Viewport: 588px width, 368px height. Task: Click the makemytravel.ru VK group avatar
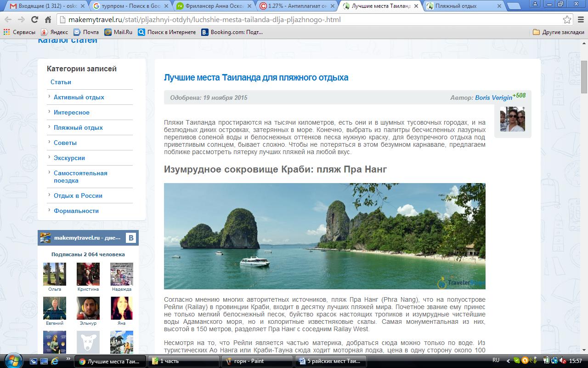pos(45,238)
